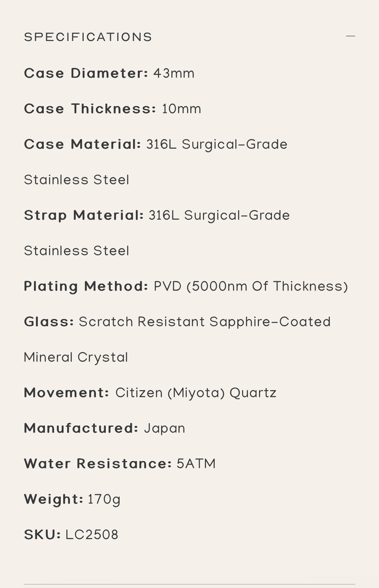
Task: Click the Glass specification label
Action: coord(49,322)
